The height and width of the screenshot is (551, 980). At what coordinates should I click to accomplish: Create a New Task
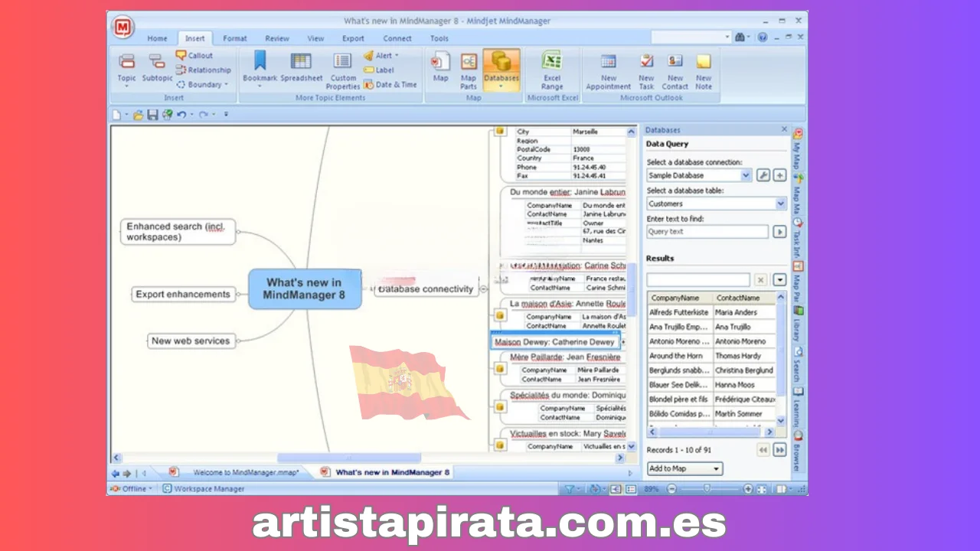click(646, 71)
